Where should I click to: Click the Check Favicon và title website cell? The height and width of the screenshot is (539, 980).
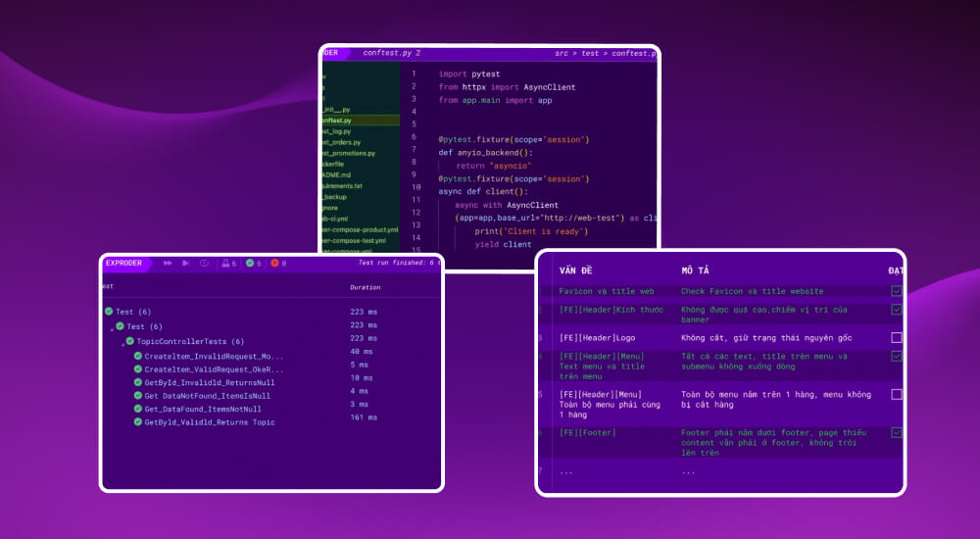click(x=752, y=291)
